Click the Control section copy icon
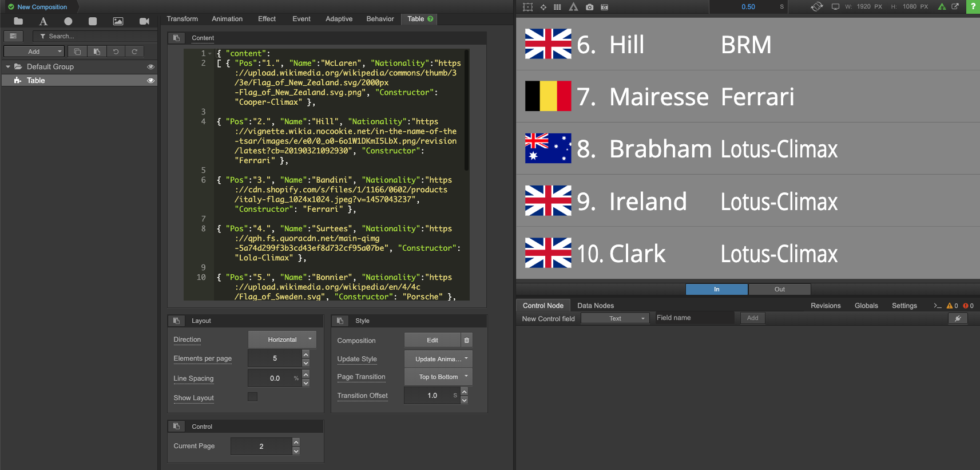This screenshot has width=980, height=470. (x=176, y=426)
